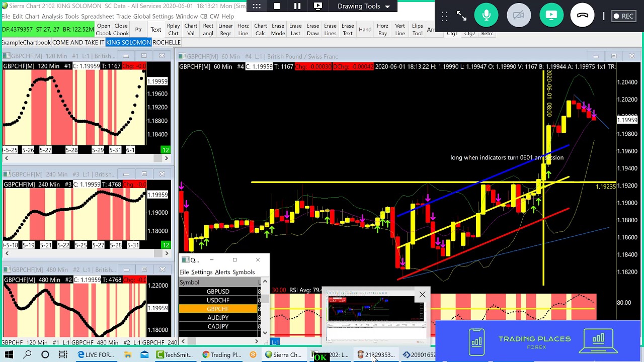Viewport: 644px width, 362px height.
Task: Select the Chart Val tool
Action: (191, 30)
